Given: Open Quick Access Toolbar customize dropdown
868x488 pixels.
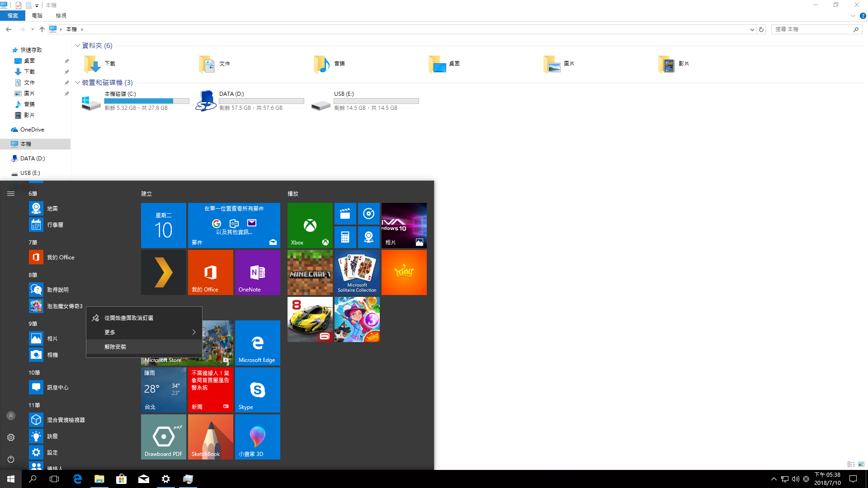Looking at the screenshot, I should click(37, 5).
